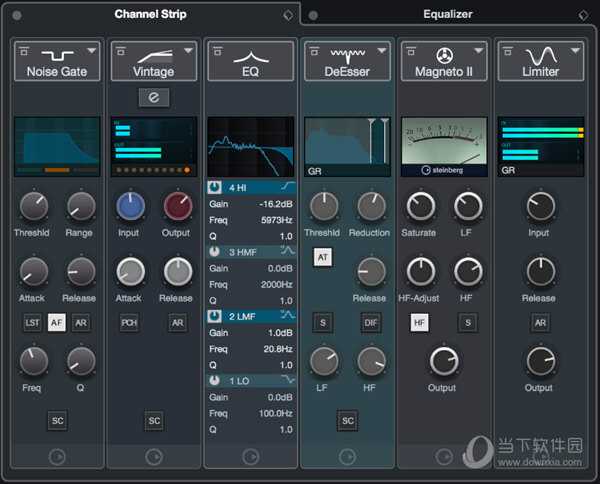Click the 3 HMF Freq value 2000Hz
This screenshot has width=600, height=484.
[277, 284]
